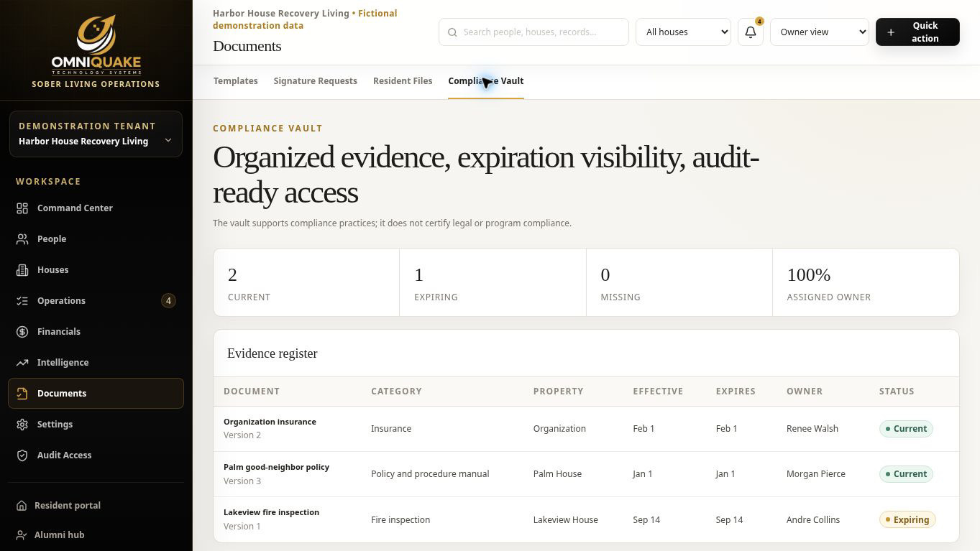This screenshot has width=980, height=551.
Task: Open Command Center from the sidebar
Action: (96, 208)
